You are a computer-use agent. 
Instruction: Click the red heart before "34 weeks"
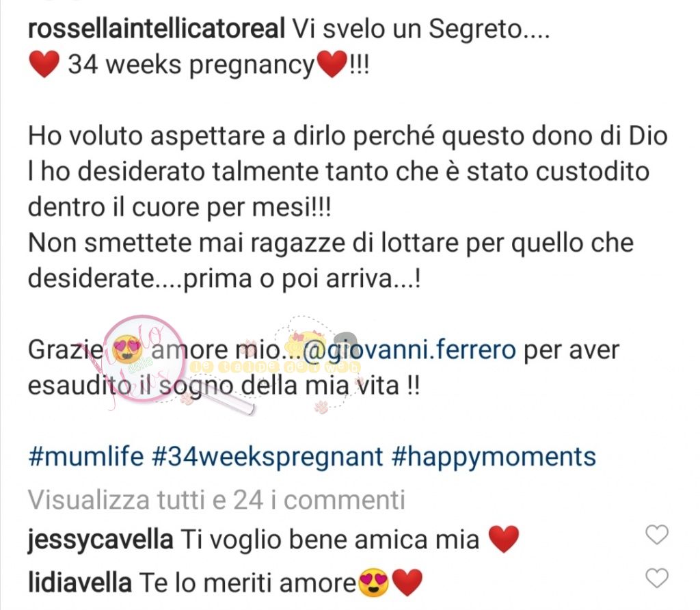pos(44,64)
